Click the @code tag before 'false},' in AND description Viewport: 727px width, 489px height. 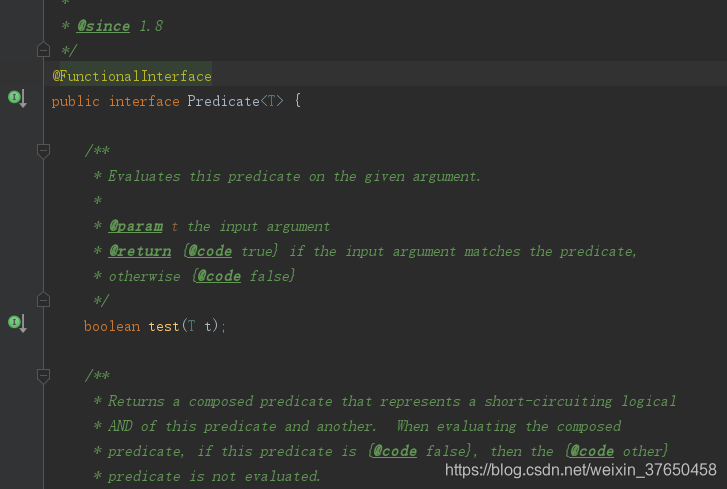pos(395,451)
